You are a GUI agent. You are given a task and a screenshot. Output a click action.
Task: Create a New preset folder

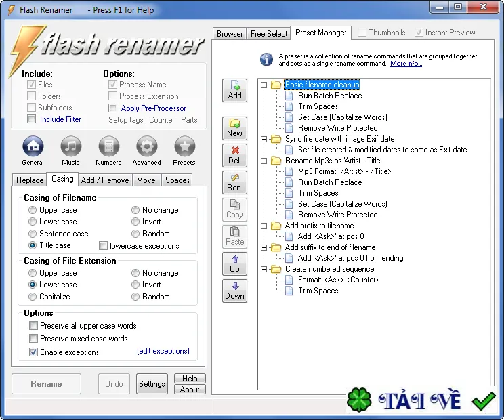point(234,128)
